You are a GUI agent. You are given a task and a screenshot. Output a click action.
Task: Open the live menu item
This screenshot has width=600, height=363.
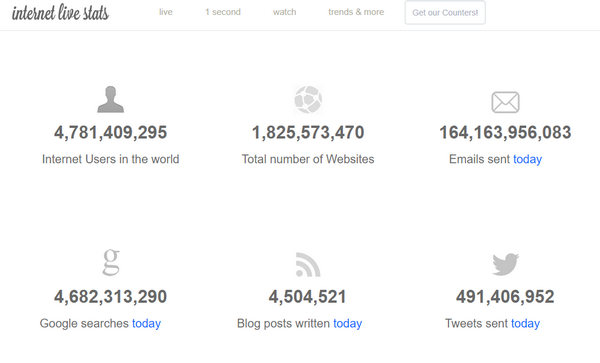pyautogui.click(x=166, y=12)
